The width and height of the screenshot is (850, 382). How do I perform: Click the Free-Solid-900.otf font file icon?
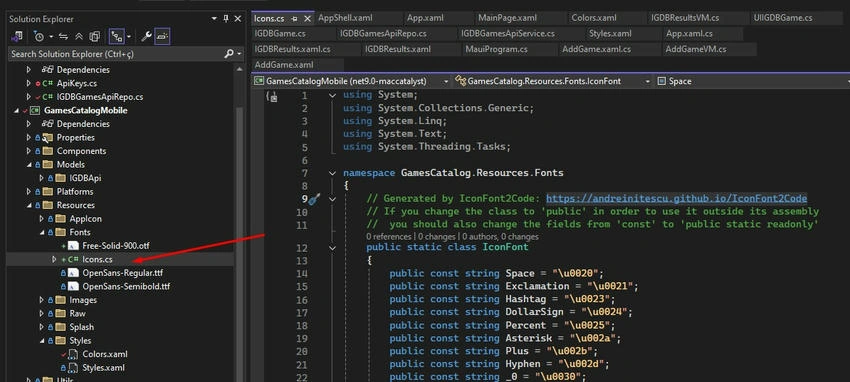pyautogui.click(x=73, y=246)
